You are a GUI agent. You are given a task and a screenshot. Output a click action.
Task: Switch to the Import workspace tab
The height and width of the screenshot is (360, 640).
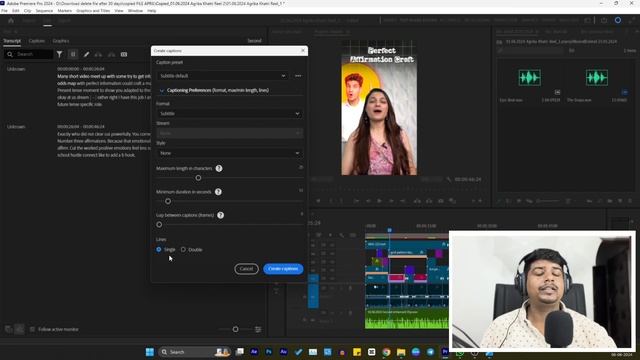(29, 20)
